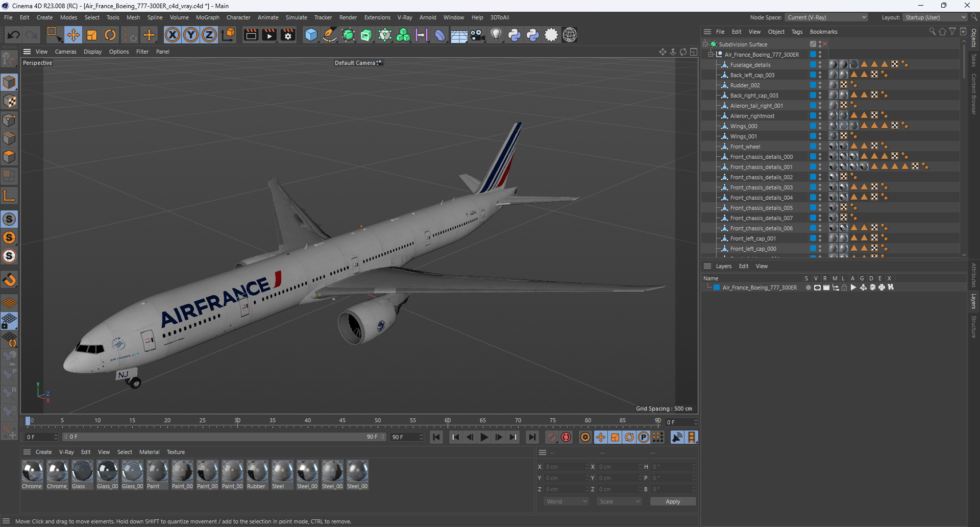Image resolution: width=980 pixels, height=527 pixels.
Task: Select Rudder_002 in object tree
Action: click(x=745, y=85)
